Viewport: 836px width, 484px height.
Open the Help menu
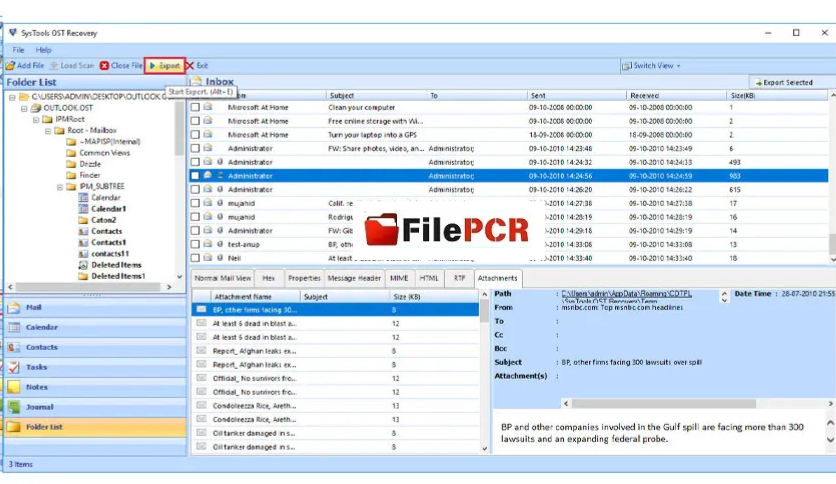click(x=44, y=50)
